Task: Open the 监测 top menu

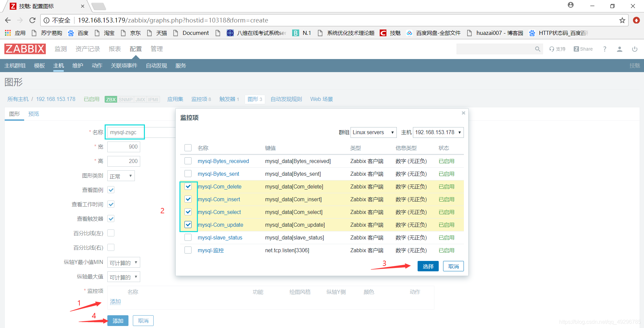Action: click(61, 49)
